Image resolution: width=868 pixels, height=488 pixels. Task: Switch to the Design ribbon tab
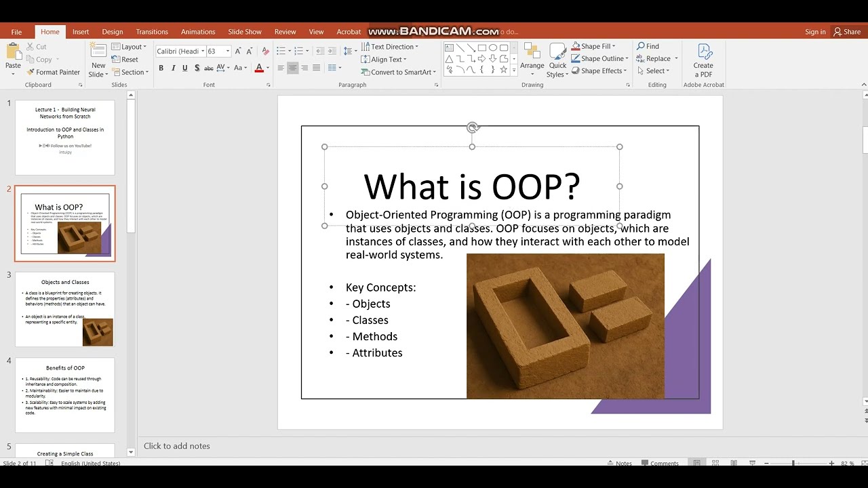click(x=113, y=32)
